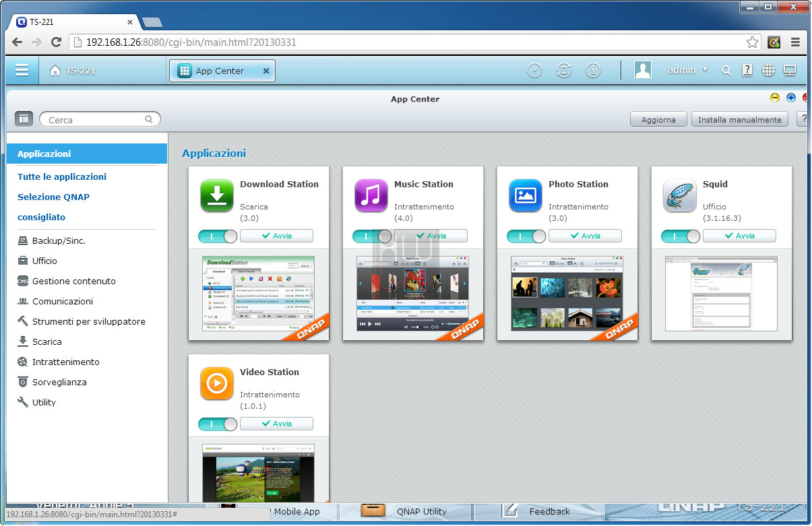Click the Download Station app icon
The image size is (812, 526).
tap(217, 195)
